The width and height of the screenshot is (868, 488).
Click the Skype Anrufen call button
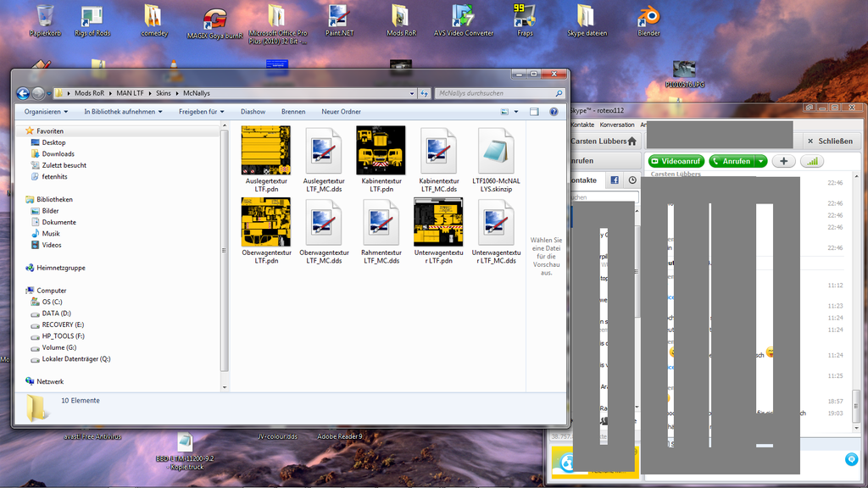point(732,162)
